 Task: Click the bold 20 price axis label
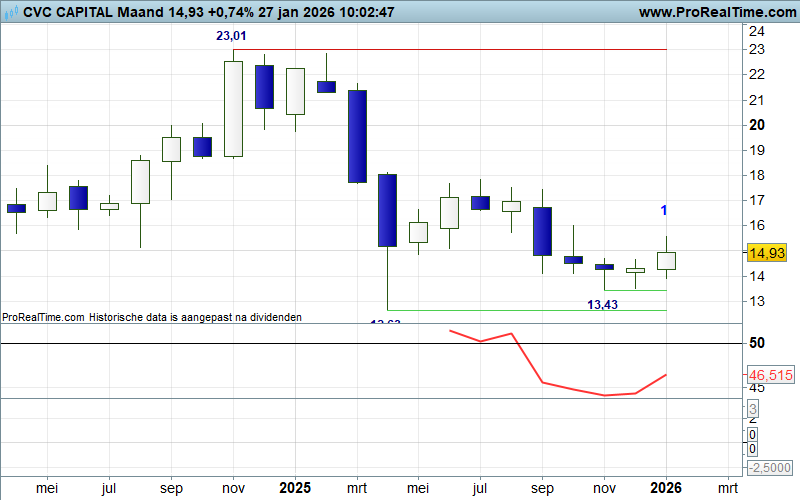coord(758,125)
